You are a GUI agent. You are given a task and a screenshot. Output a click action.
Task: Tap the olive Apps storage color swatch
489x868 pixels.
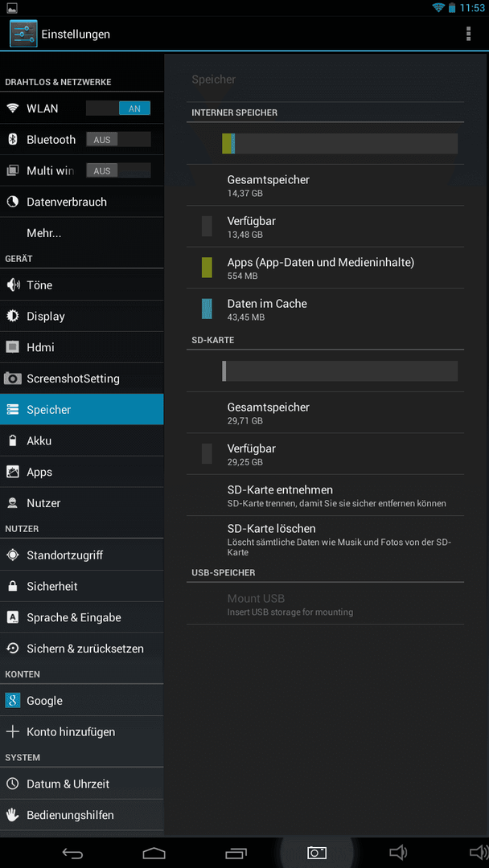click(207, 268)
